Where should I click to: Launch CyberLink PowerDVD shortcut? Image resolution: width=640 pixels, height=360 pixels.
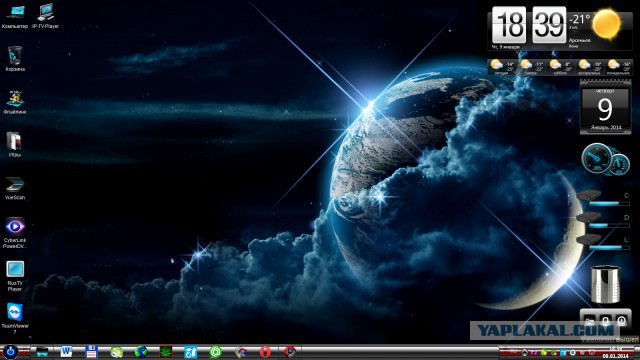(x=15, y=233)
